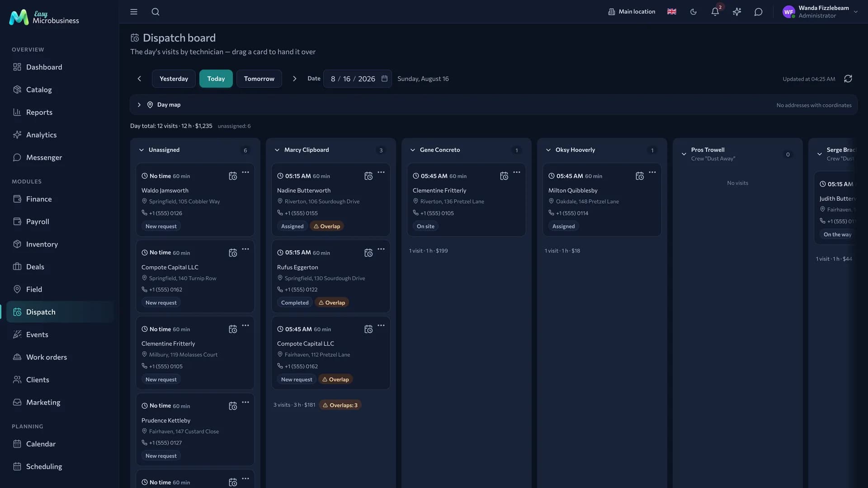
Task: Click Overlaps: 3 warning badge
Action: pyautogui.click(x=340, y=405)
